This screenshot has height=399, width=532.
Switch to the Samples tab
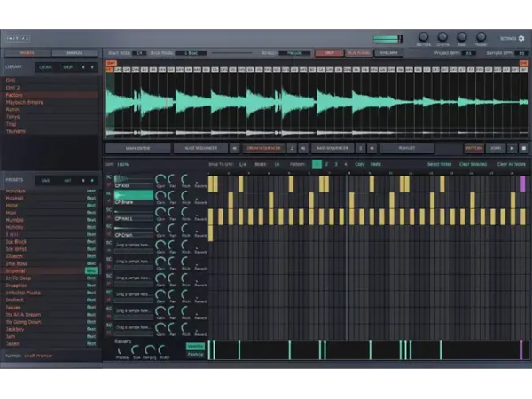[74, 53]
